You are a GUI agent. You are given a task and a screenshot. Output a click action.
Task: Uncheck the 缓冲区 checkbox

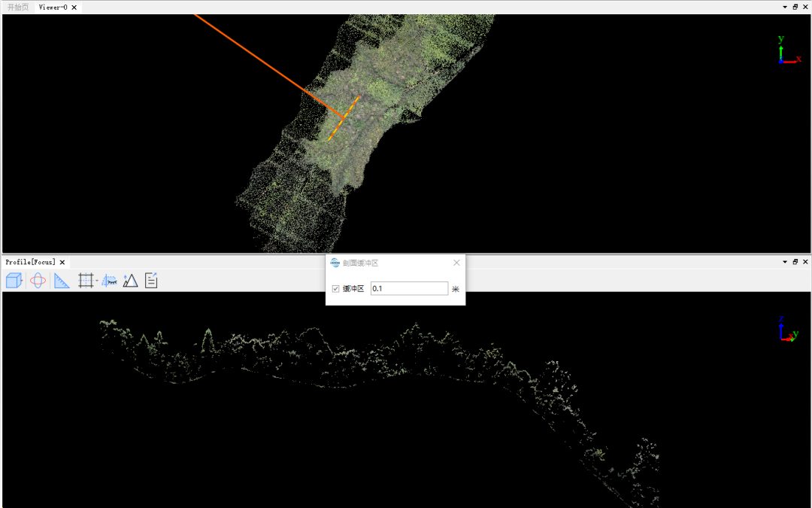click(x=335, y=289)
